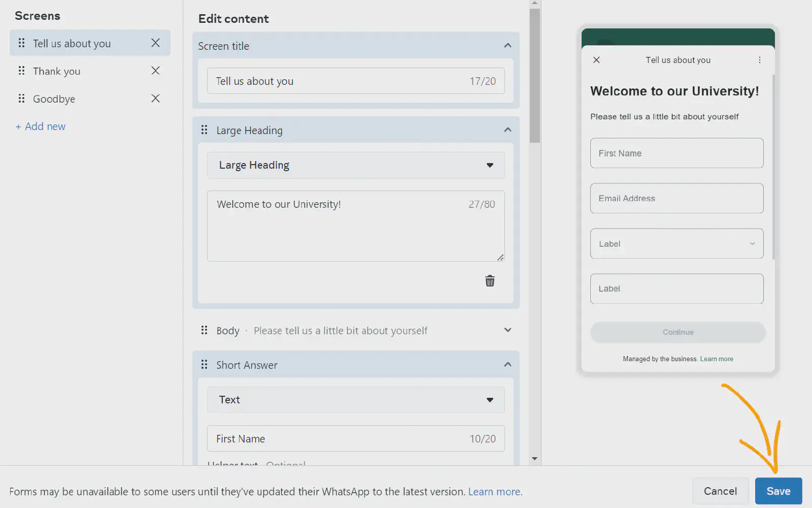This screenshot has width=812, height=508.
Task: Click Add new screen link
Action: pyautogui.click(x=41, y=126)
